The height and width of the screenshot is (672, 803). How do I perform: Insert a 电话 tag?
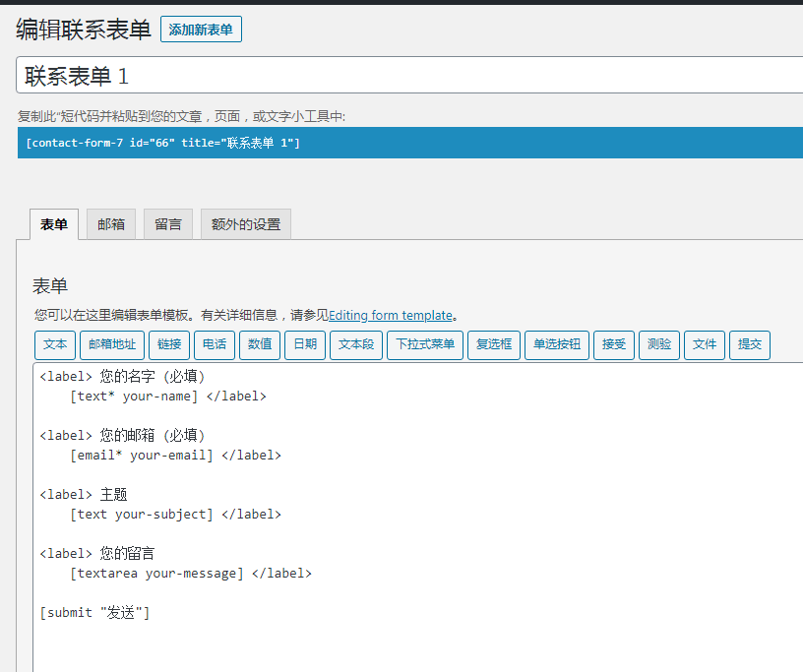215,344
